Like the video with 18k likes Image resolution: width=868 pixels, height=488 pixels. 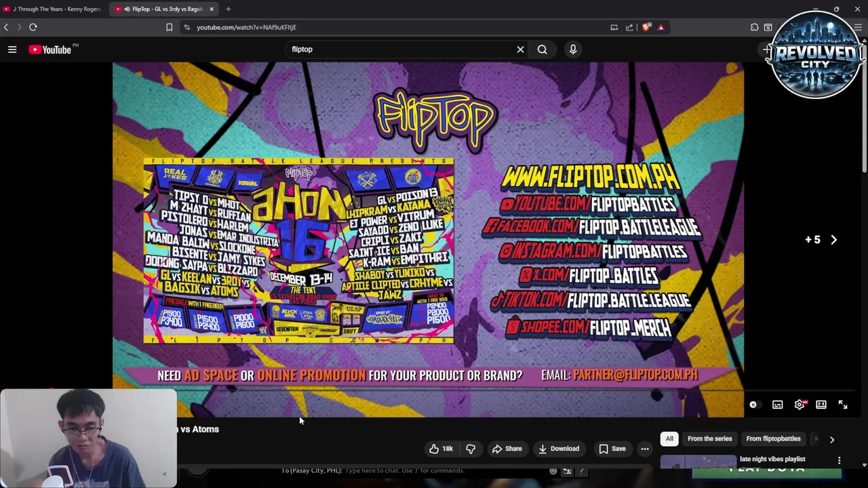tap(441, 449)
